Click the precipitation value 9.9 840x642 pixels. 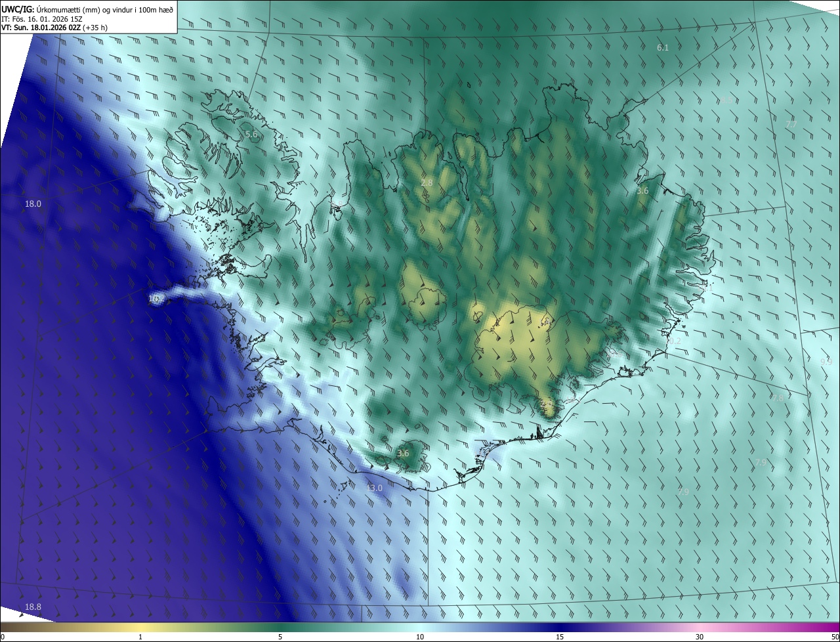point(826,362)
